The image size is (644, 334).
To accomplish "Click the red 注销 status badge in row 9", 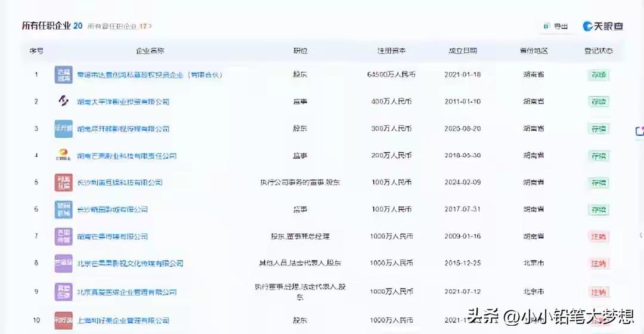I will click(x=599, y=292).
